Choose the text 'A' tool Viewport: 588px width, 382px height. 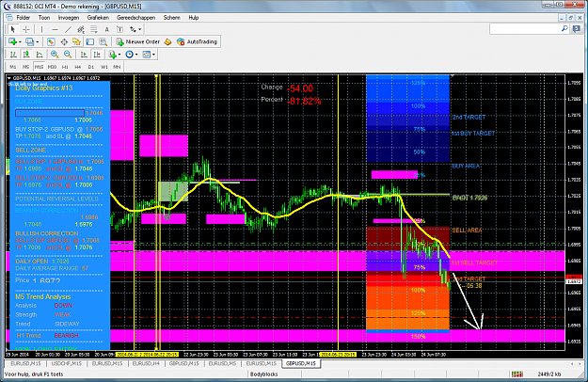click(x=107, y=29)
